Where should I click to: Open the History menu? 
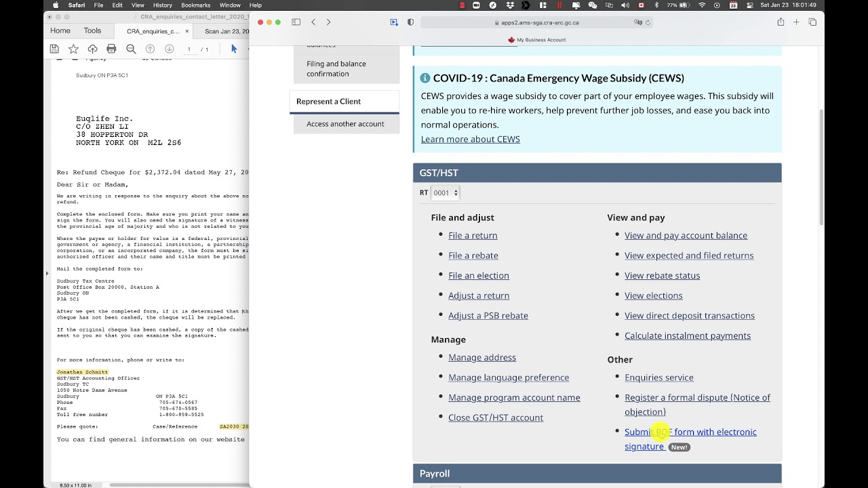[x=162, y=5]
